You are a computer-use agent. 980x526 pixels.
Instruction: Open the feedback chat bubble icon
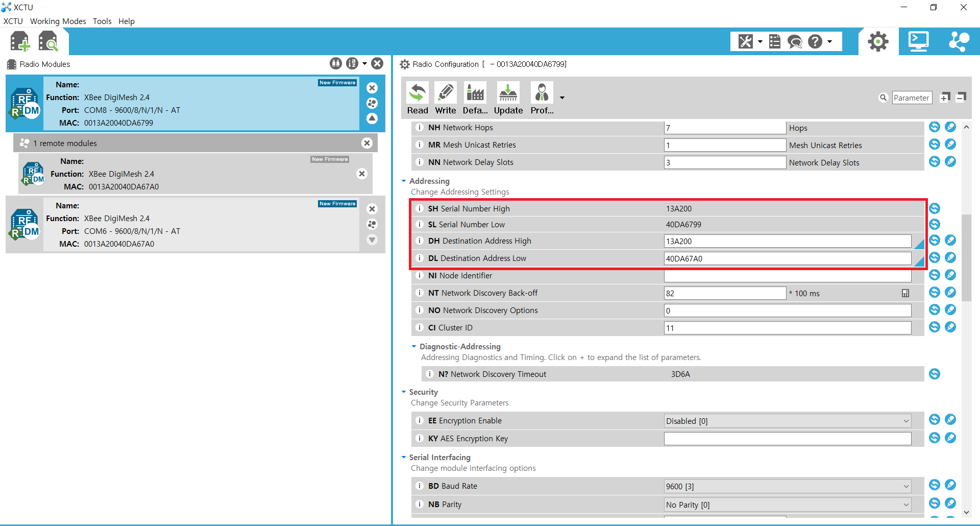795,41
